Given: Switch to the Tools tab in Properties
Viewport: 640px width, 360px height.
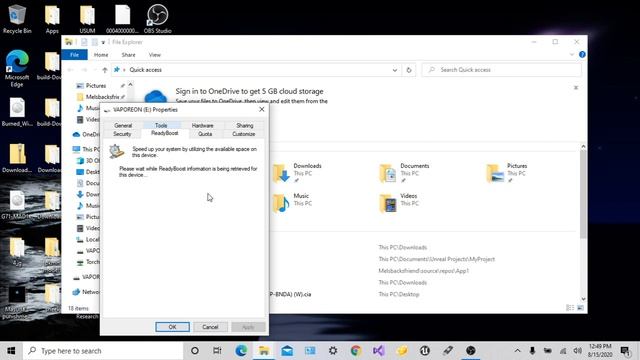Looking at the screenshot, I should [x=161, y=125].
